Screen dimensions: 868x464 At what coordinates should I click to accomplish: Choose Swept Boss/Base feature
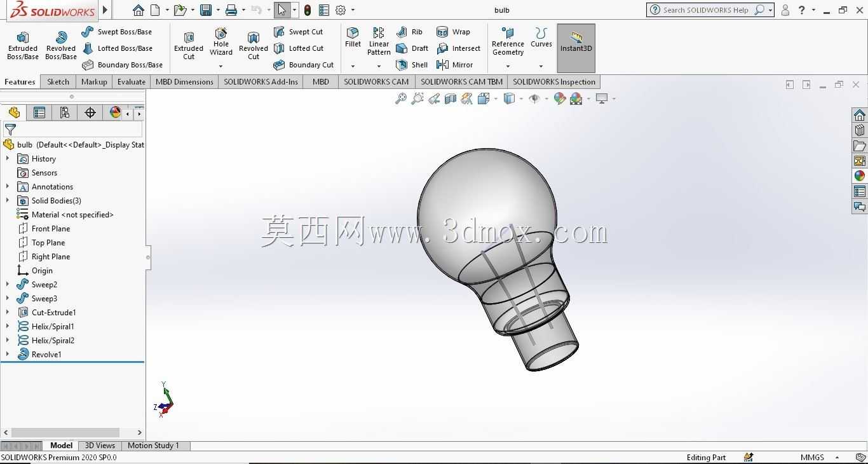(117, 32)
